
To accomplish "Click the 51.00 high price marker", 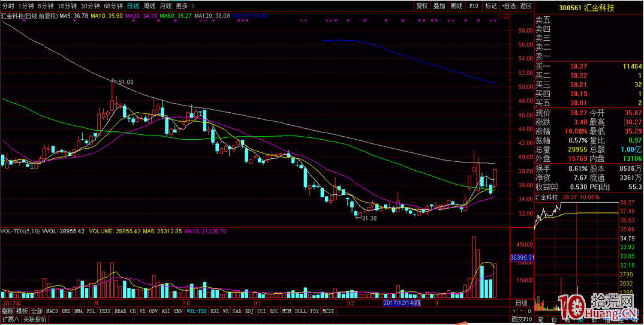I will tap(126, 82).
